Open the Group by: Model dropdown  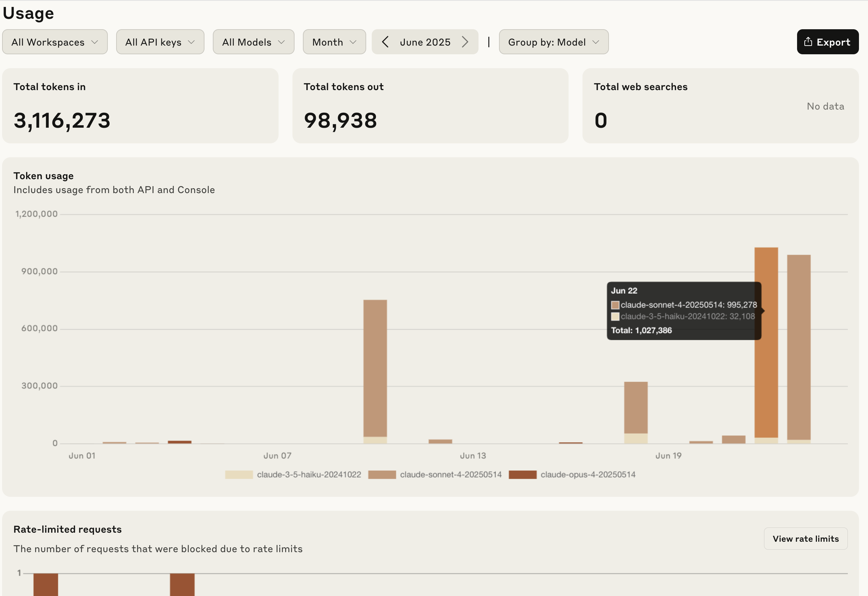click(x=554, y=42)
